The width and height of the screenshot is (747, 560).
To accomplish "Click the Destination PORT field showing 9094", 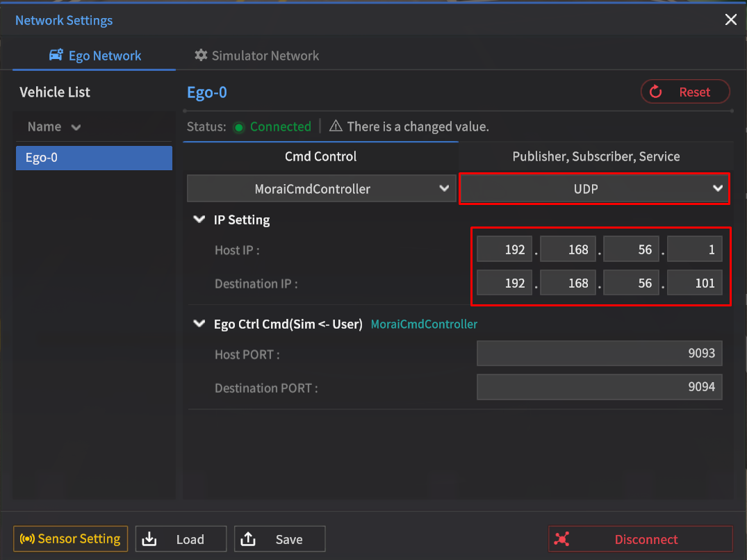I will (x=599, y=387).
